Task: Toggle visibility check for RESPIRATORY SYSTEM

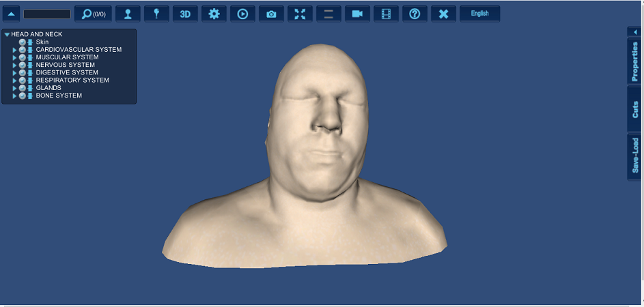Action: point(22,81)
